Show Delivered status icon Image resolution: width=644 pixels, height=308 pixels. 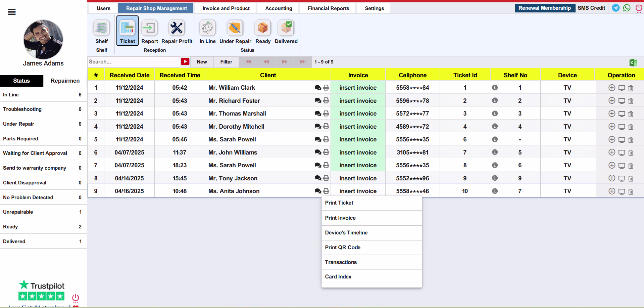(286, 28)
